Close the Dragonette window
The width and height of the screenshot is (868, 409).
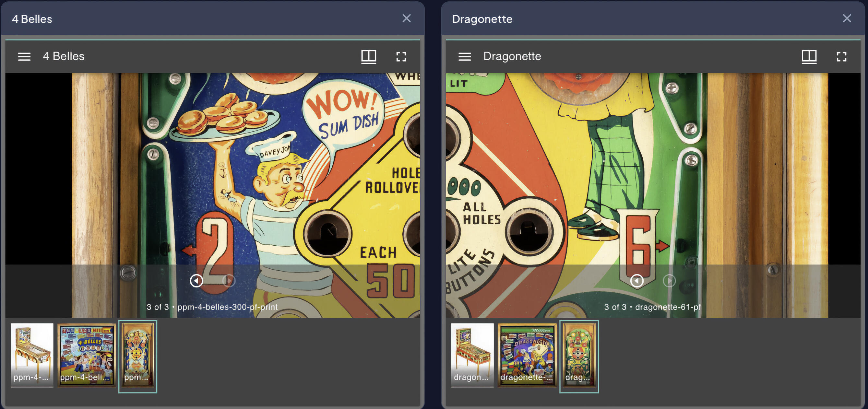pyautogui.click(x=847, y=18)
